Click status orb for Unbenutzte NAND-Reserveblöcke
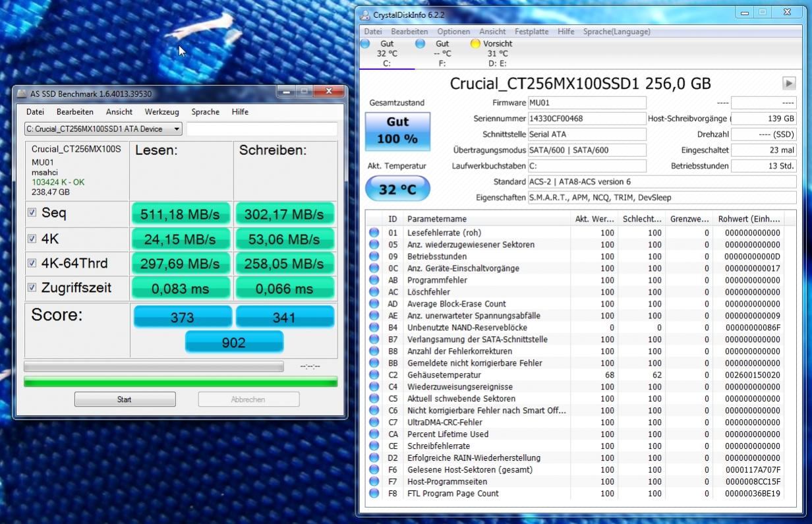 coord(374,328)
